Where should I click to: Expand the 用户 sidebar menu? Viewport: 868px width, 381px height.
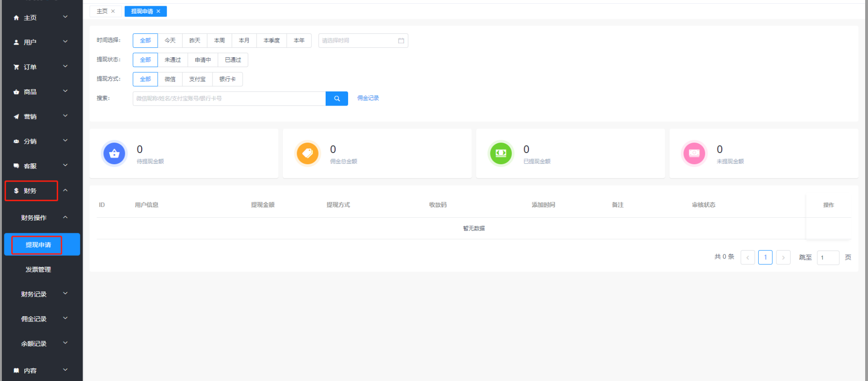pyautogui.click(x=41, y=42)
